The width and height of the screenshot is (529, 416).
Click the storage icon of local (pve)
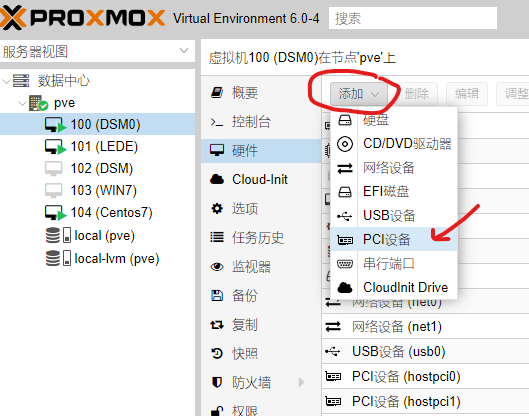coord(58,235)
